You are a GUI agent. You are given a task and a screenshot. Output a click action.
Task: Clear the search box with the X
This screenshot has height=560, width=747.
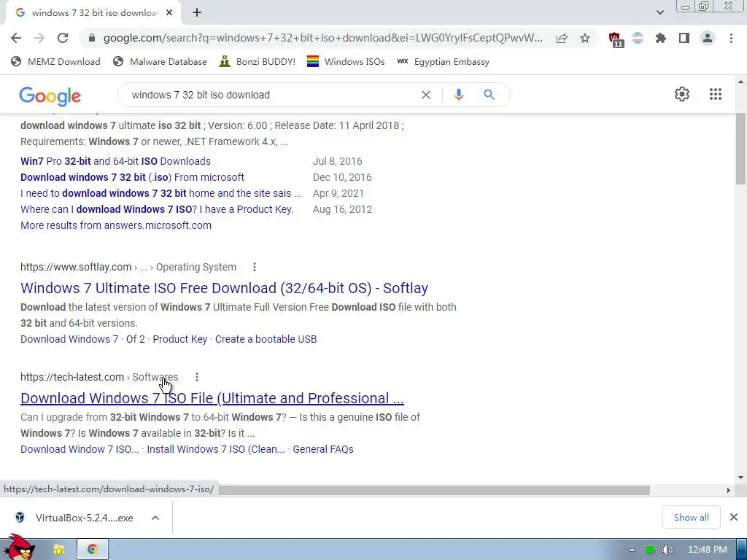[x=426, y=95]
